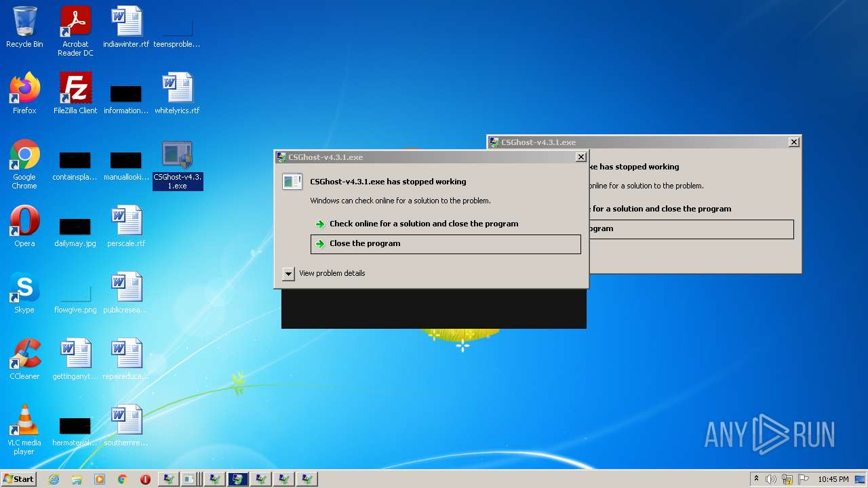This screenshot has height=488, width=868.
Task: Open Action Center flag icon
Action: [x=804, y=479]
